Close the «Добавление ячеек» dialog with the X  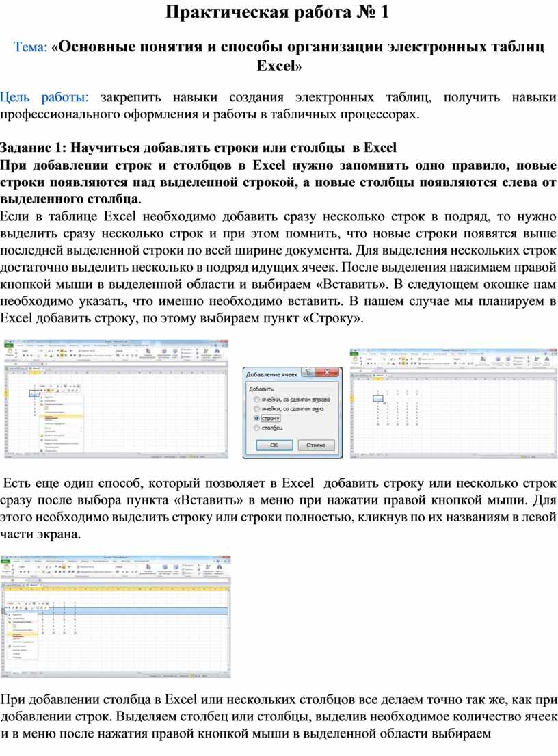[327, 372]
